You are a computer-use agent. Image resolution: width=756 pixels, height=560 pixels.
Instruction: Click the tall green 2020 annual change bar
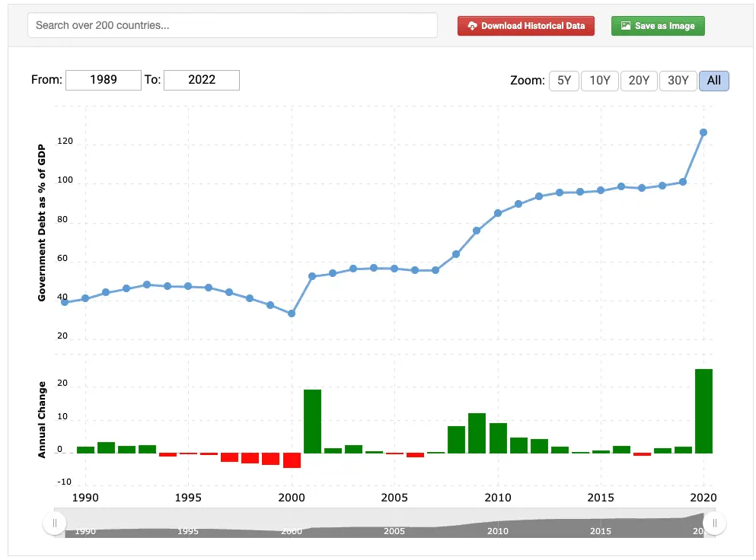pyautogui.click(x=703, y=411)
